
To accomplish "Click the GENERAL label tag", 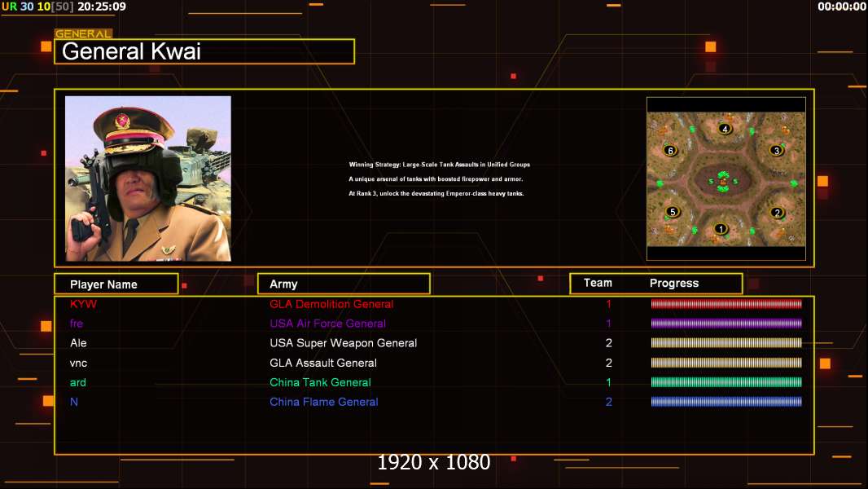I will pos(84,33).
